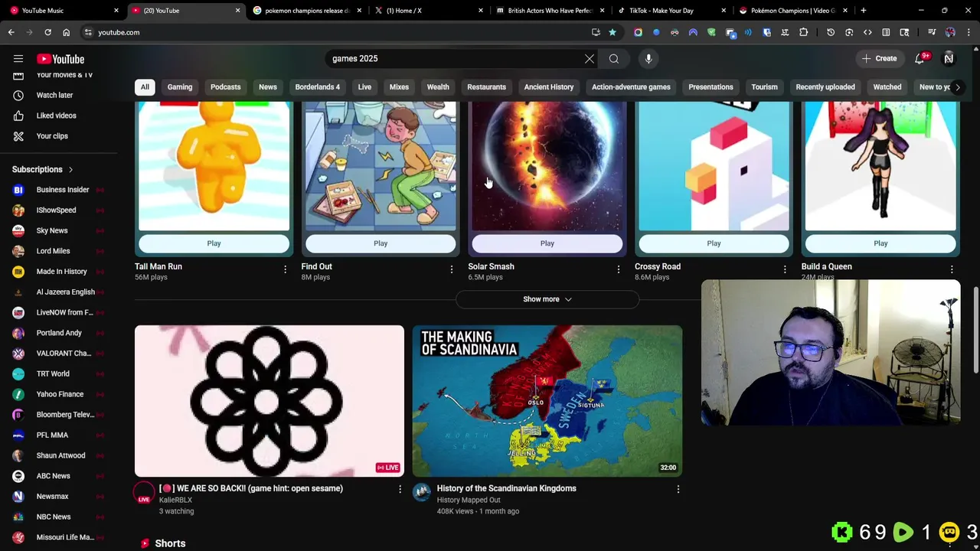
Task: Start voice search with the microphone
Action: tap(648, 59)
